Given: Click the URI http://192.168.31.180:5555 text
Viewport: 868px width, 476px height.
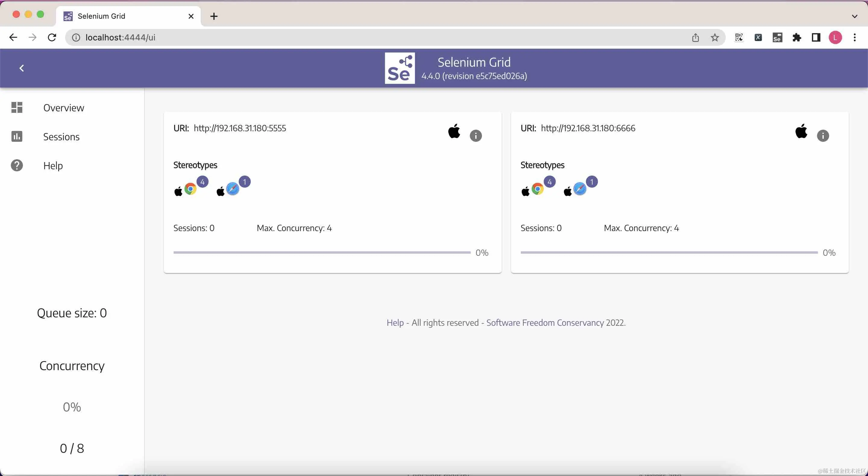Looking at the screenshot, I should [x=240, y=128].
